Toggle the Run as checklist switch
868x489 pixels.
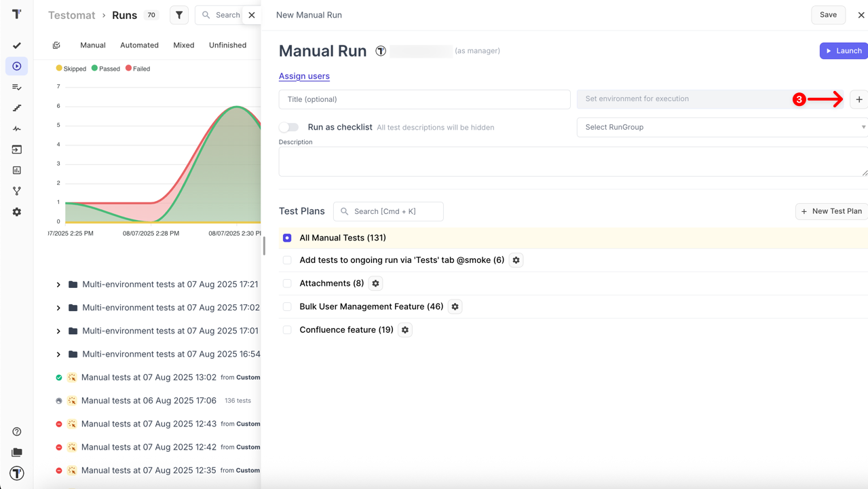(289, 127)
